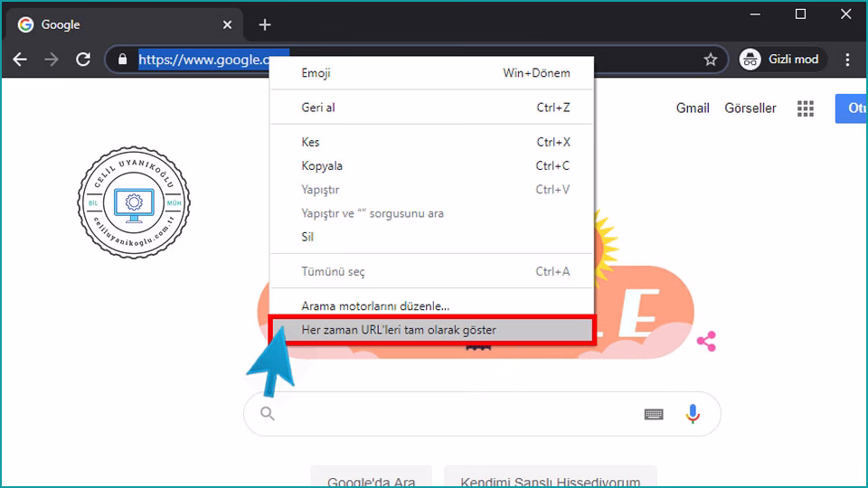Image resolution: width=868 pixels, height=488 pixels.
Task: Click the forward navigation arrow
Action: click(x=52, y=60)
